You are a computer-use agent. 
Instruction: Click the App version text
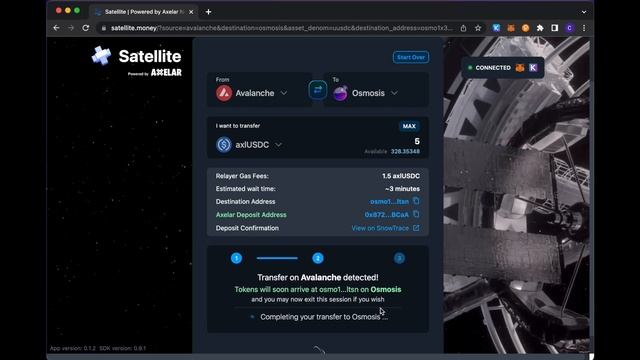pos(73,348)
